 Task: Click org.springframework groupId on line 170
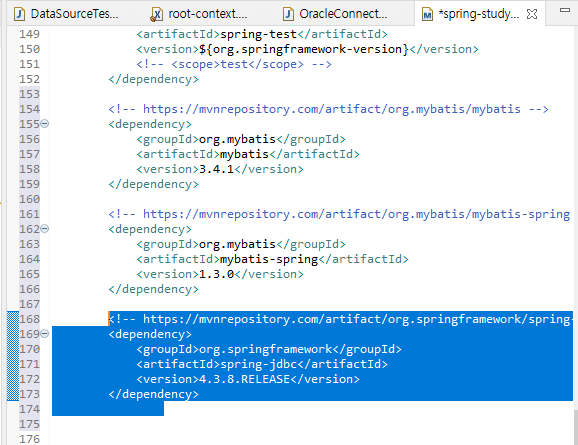[265, 349]
